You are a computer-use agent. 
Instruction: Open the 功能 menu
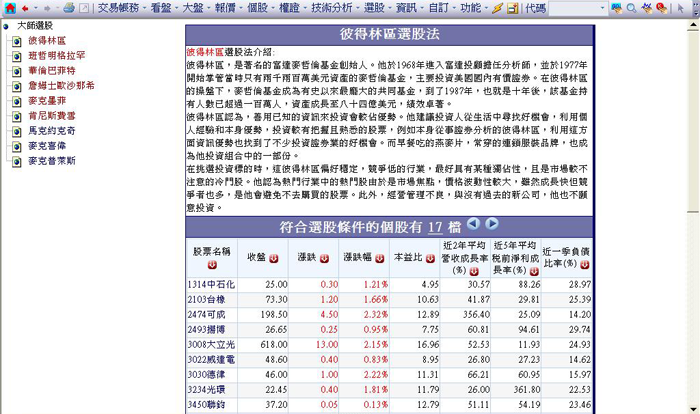pyautogui.click(x=471, y=8)
